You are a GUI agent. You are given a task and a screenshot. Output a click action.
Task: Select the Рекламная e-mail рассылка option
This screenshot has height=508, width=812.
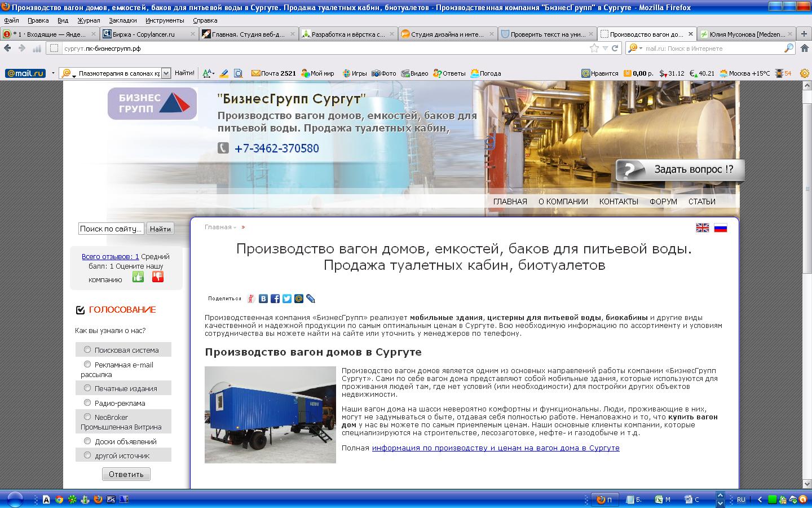(87, 364)
